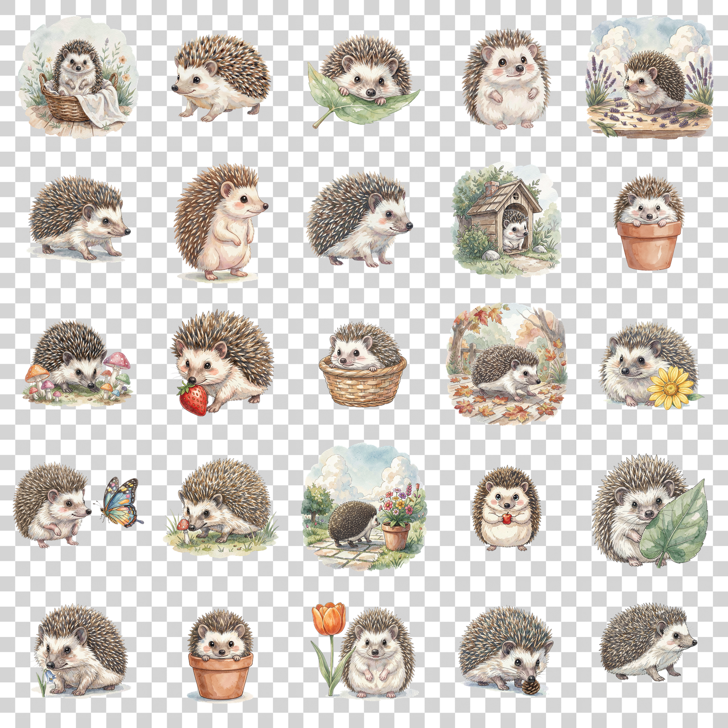Select the chubby front-facing hedgehog with empty paws
728x728 pixels.
coord(506,79)
